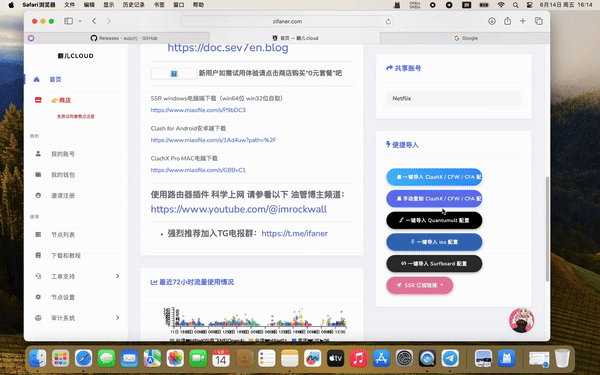Open Finder from the Dock
This screenshot has width=600, height=375.
click(x=38, y=359)
